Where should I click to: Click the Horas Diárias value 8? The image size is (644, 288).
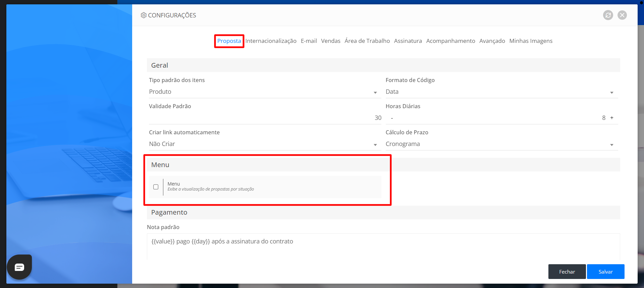pyautogui.click(x=604, y=118)
